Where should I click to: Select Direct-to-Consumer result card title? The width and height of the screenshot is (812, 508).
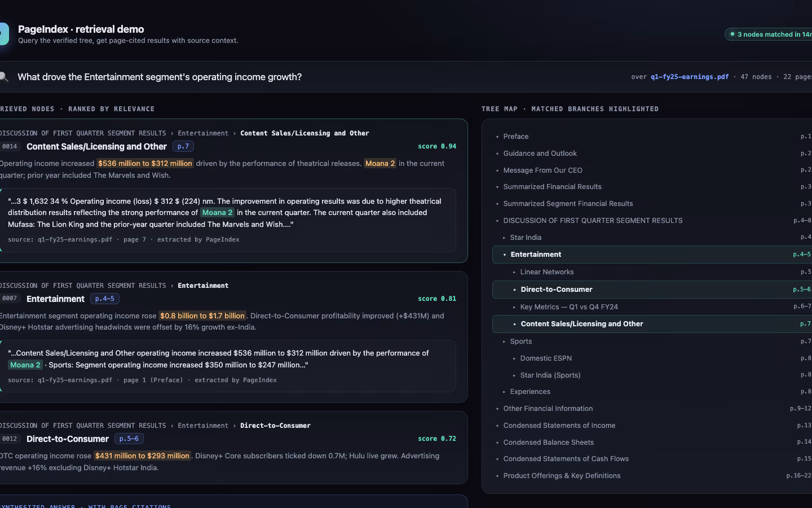tap(68, 439)
